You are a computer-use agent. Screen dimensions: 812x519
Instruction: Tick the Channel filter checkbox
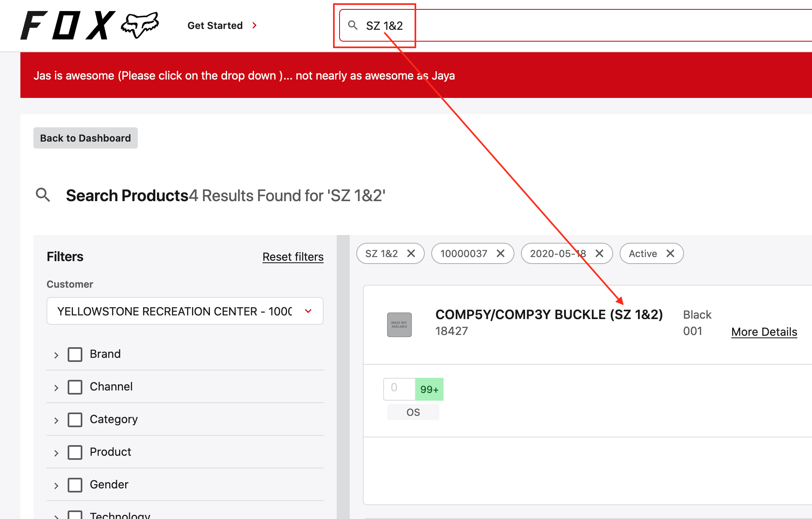pyautogui.click(x=75, y=387)
